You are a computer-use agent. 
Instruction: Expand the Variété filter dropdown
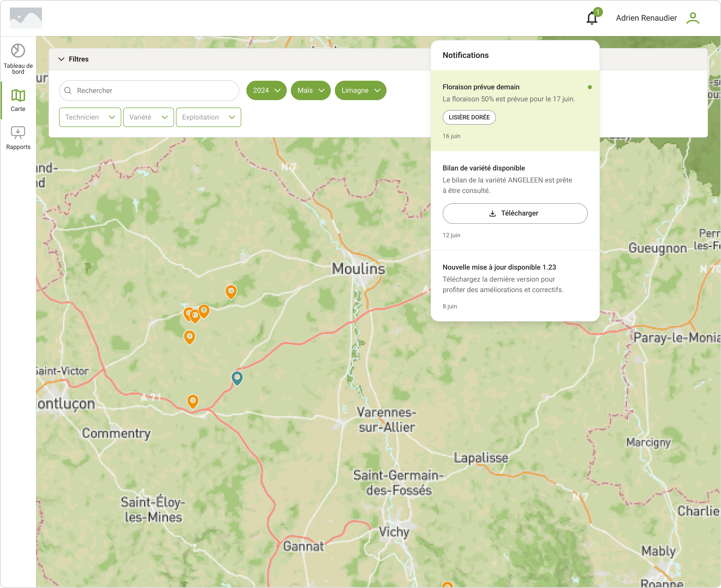click(x=148, y=117)
